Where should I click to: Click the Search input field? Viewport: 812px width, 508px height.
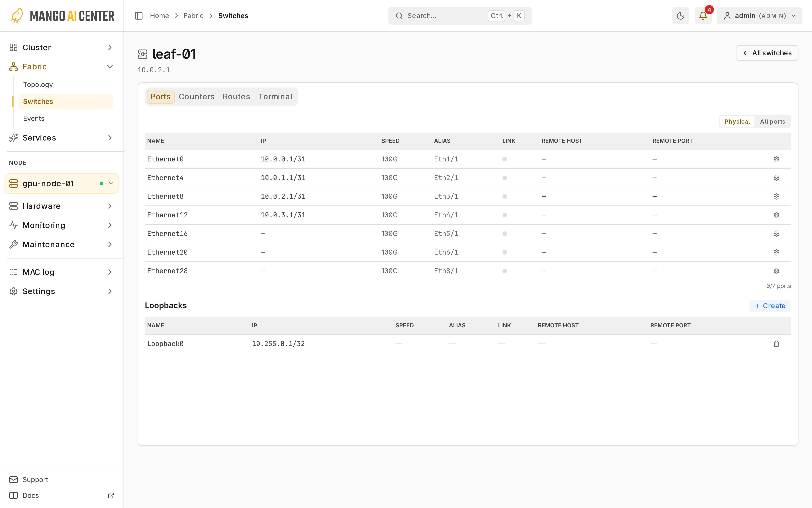click(x=460, y=16)
